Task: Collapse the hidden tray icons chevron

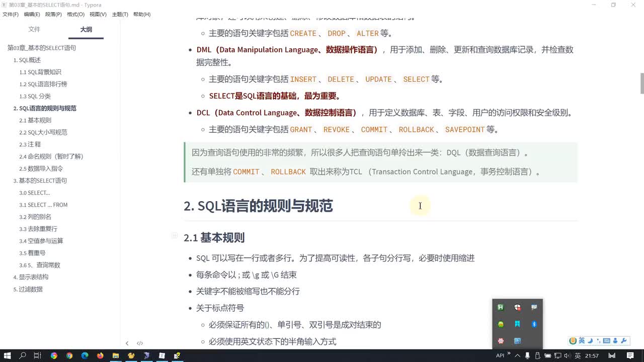Action: 517,355
